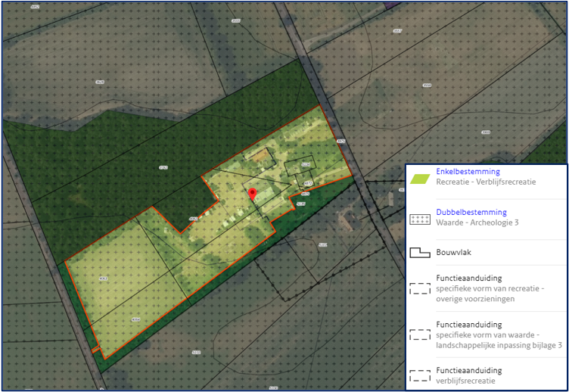This screenshot has height=392, width=569.
Task: Click the dotted Waarde - Archeologie 3 legend icon
Action: tap(420, 219)
